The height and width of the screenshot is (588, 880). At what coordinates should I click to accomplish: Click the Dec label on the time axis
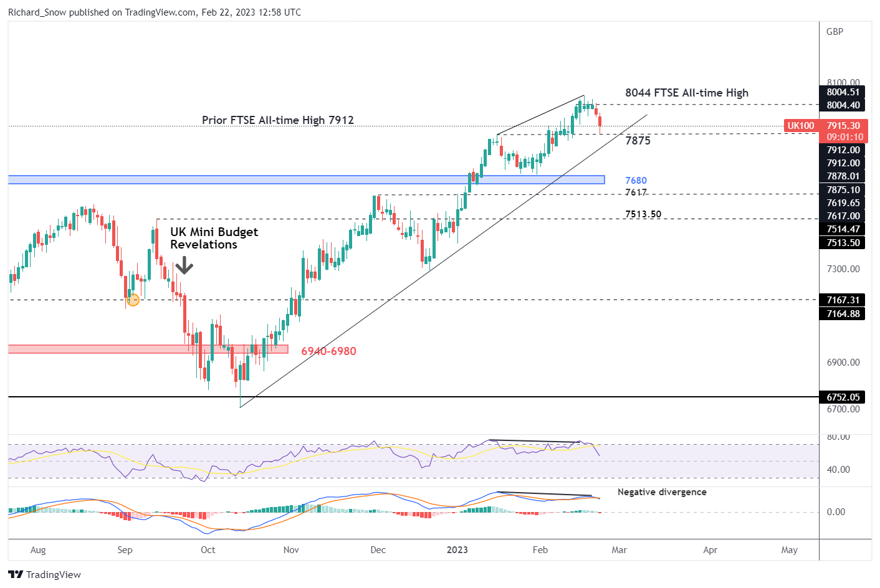click(x=378, y=550)
